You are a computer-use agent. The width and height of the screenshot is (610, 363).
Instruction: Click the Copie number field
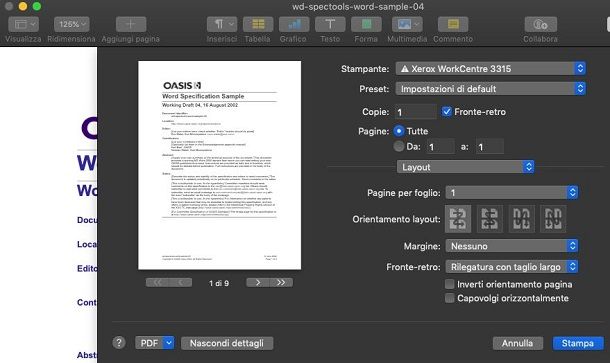coord(415,112)
